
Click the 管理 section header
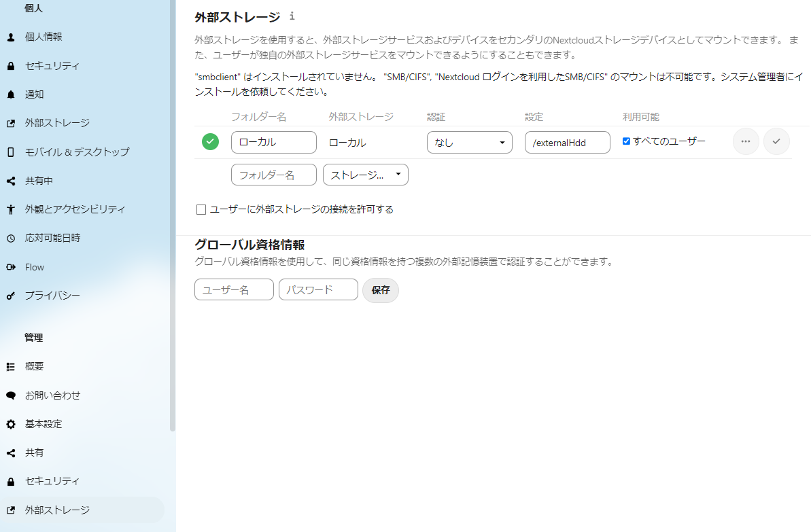(x=33, y=338)
